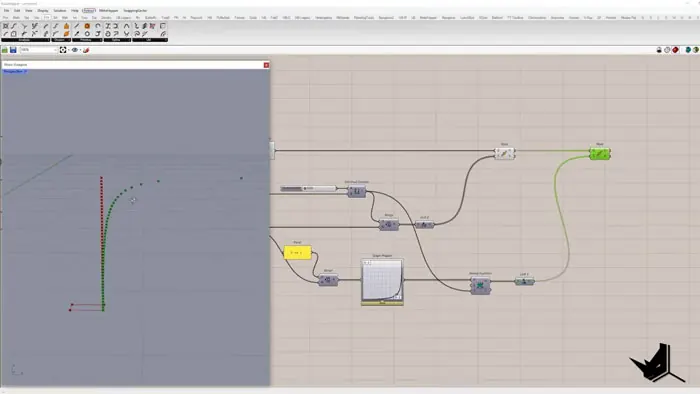Screen dimensions: 700x394
Task: Select orange bottom icon in Division panel
Action: pyautogui.click(x=66, y=33)
